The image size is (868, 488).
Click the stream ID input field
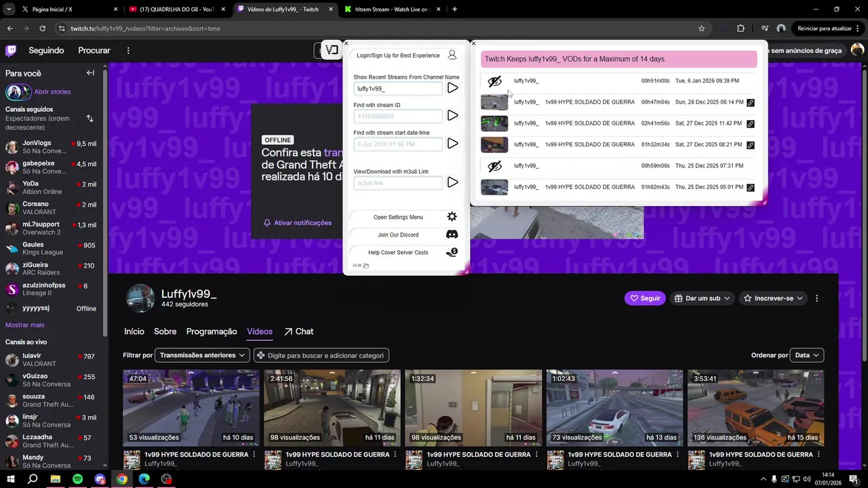click(x=398, y=116)
